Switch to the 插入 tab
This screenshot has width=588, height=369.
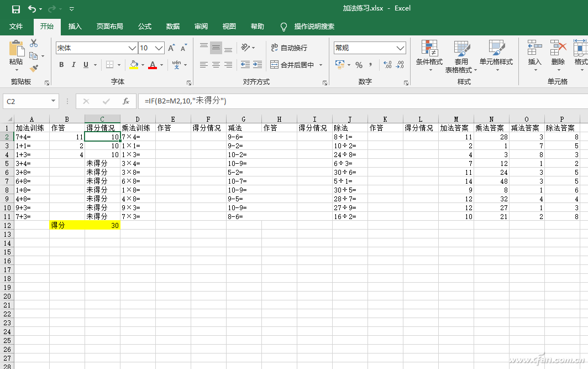coord(75,26)
